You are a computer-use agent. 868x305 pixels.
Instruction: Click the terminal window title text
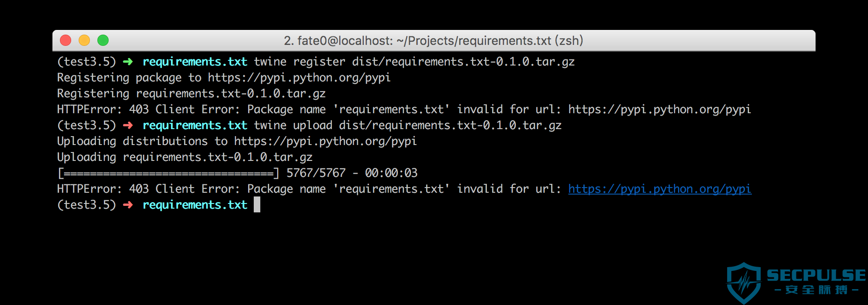(x=434, y=41)
